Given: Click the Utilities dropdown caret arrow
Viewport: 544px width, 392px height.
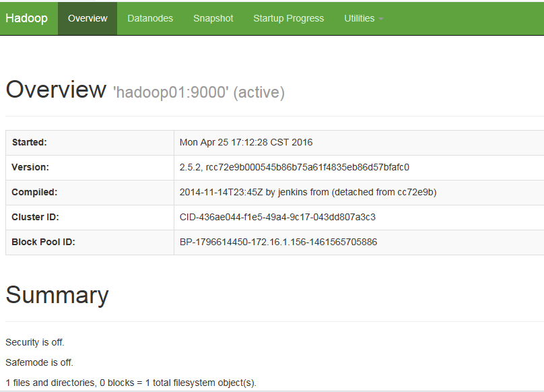Looking at the screenshot, I should click(x=381, y=19).
